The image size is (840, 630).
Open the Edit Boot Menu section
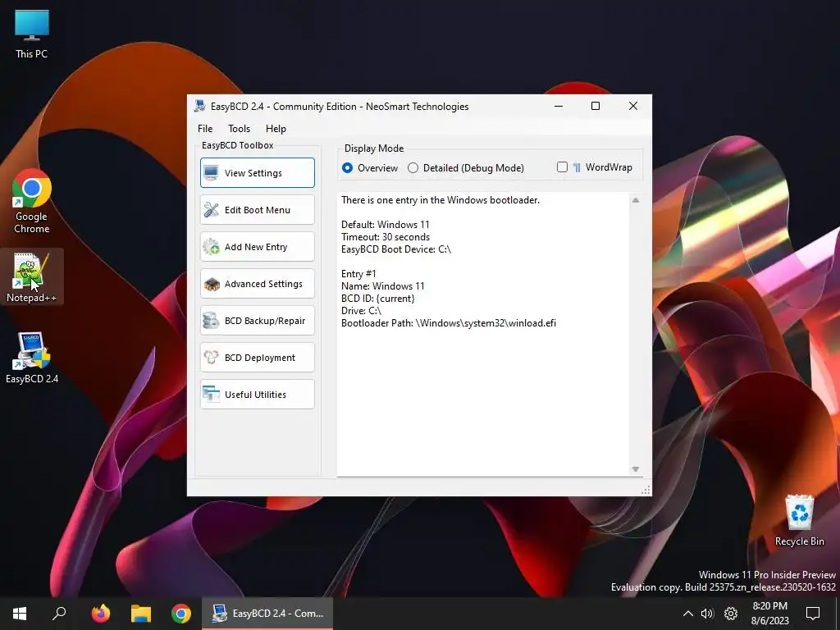point(257,209)
